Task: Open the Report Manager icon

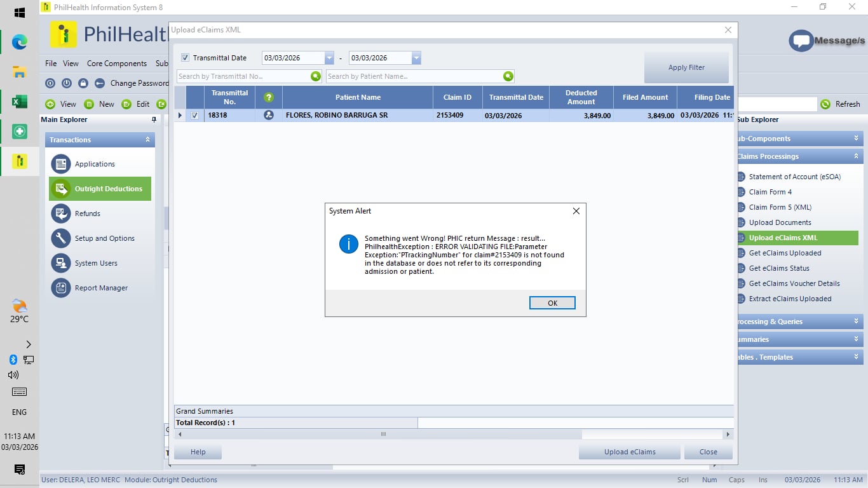Action: [x=61, y=288]
